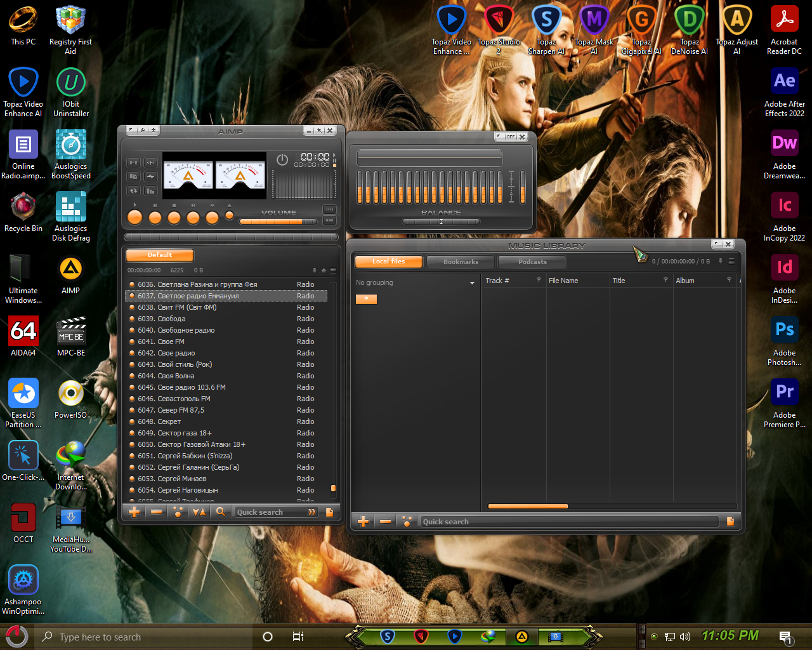
Task: Open Music Library menu lines icon
Action: click(731, 261)
